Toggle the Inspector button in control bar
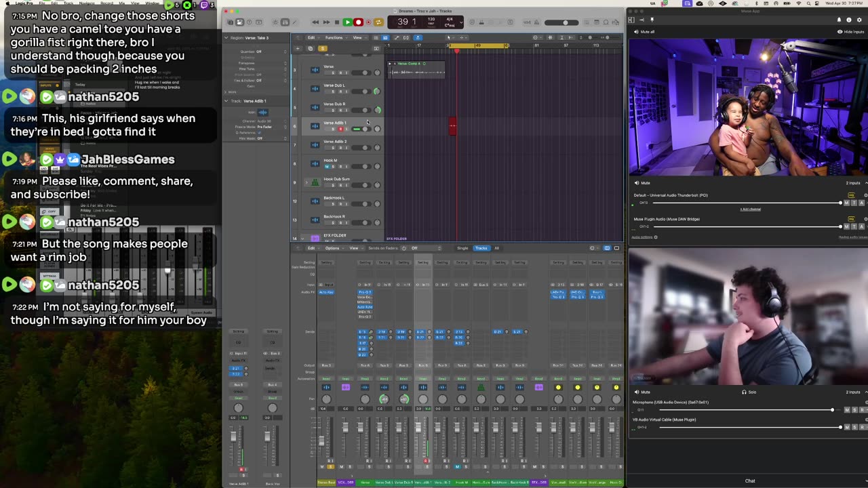 (x=239, y=22)
